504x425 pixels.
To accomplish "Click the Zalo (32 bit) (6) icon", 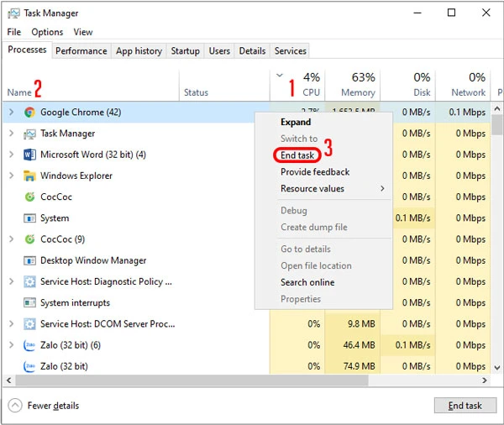I will tap(29, 345).
